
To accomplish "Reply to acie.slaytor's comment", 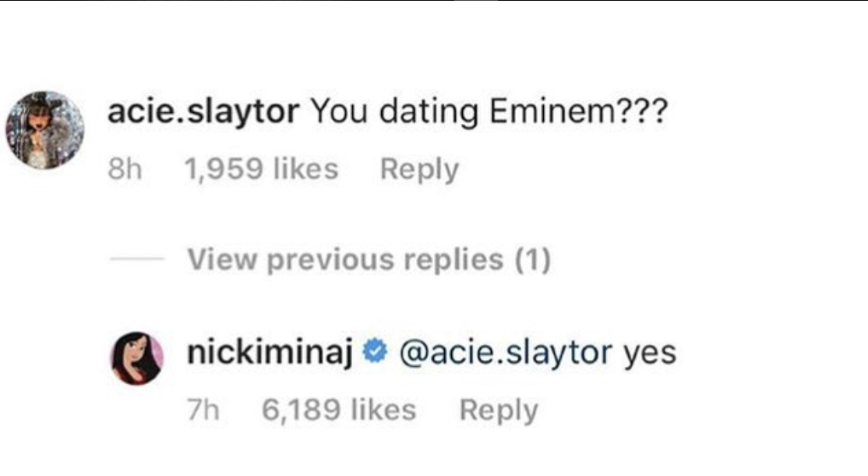I will (419, 169).
